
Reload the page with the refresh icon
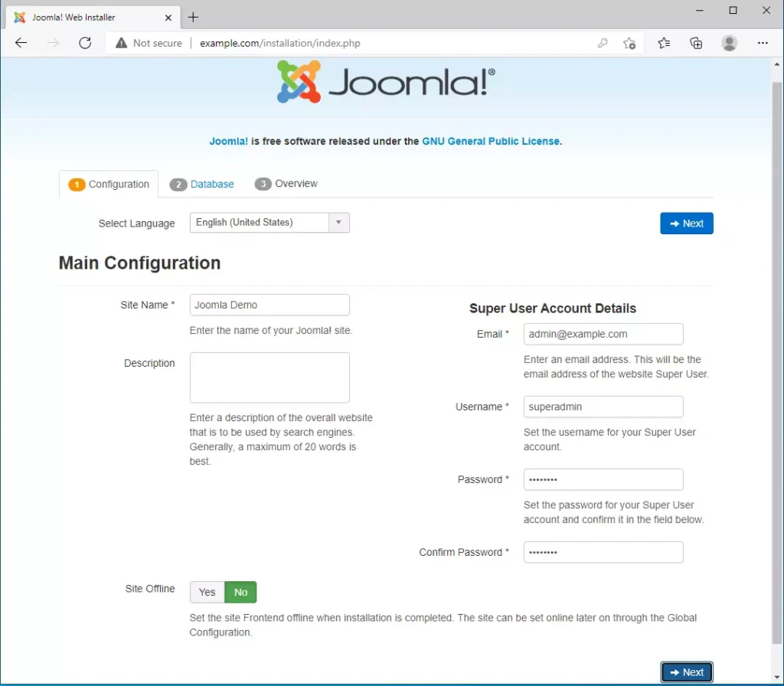pos(85,43)
